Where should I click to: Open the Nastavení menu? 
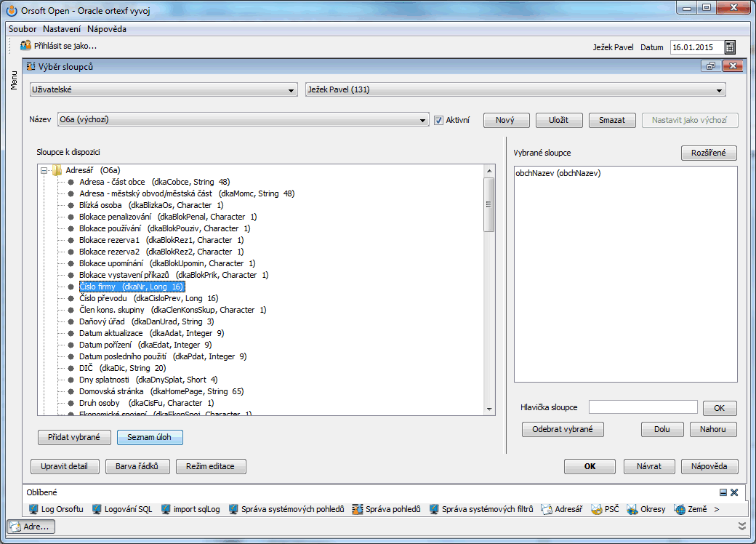click(62, 29)
